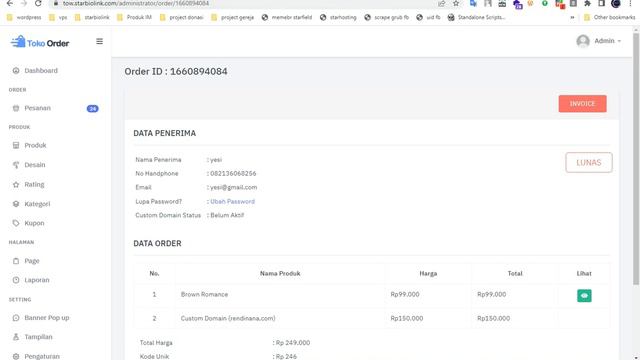View Brown Romance with eye button
The image size is (640, 360).
coord(584,296)
